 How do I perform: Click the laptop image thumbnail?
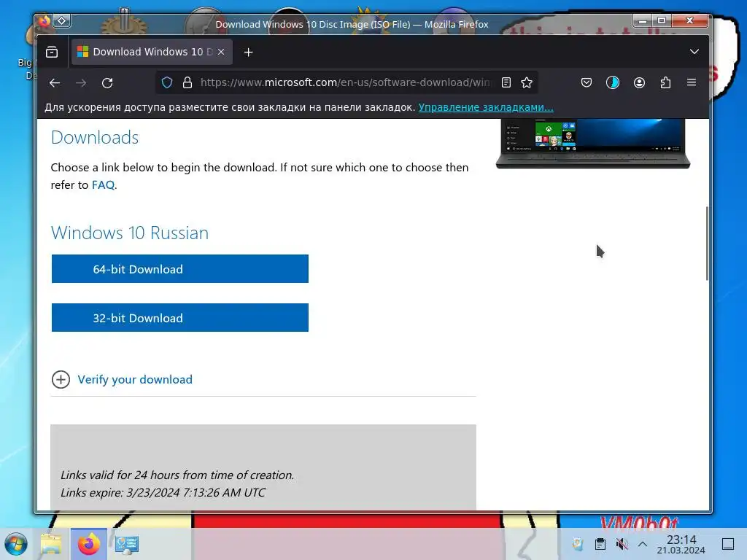[592, 144]
